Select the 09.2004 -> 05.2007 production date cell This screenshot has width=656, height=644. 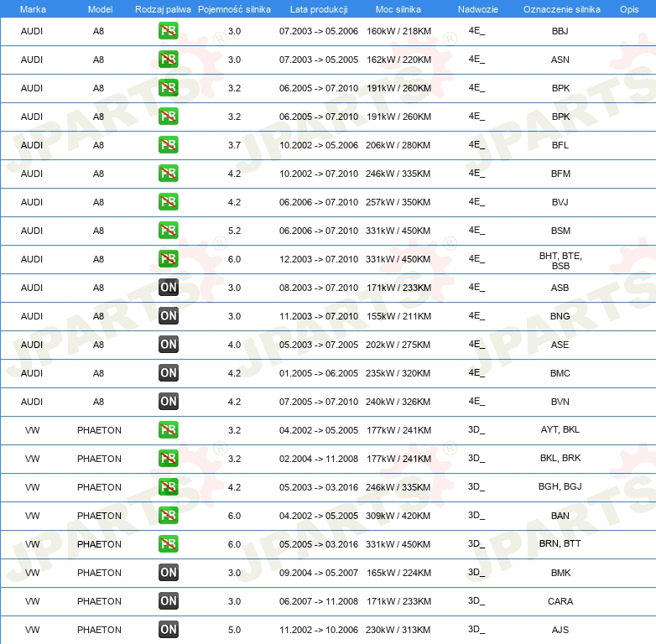[318, 573]
